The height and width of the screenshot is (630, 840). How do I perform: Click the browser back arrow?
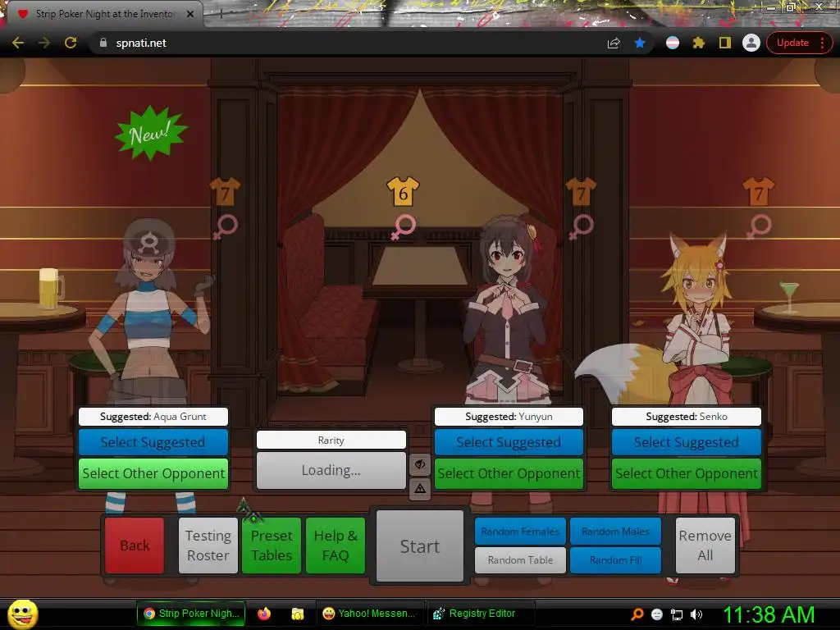click(18, 43)
